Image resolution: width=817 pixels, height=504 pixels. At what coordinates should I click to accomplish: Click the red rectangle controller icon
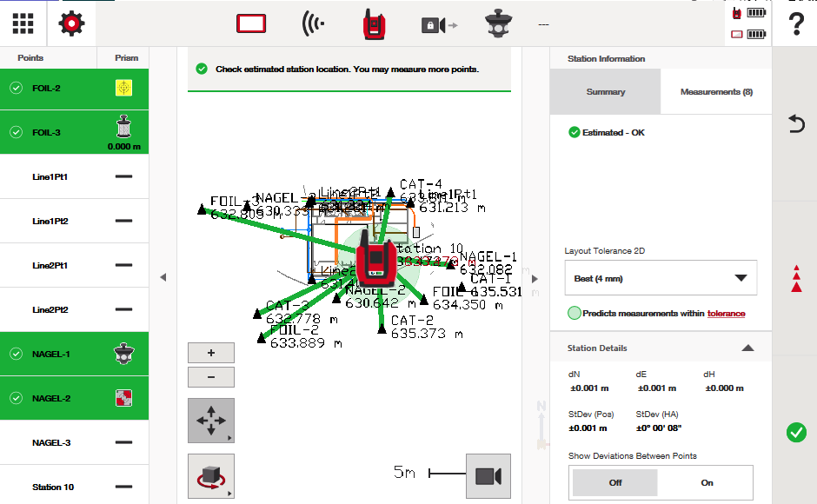point(251,24)
